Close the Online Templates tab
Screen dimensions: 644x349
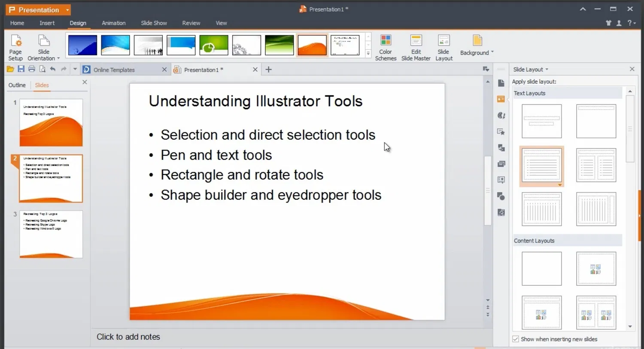[164, 70]
